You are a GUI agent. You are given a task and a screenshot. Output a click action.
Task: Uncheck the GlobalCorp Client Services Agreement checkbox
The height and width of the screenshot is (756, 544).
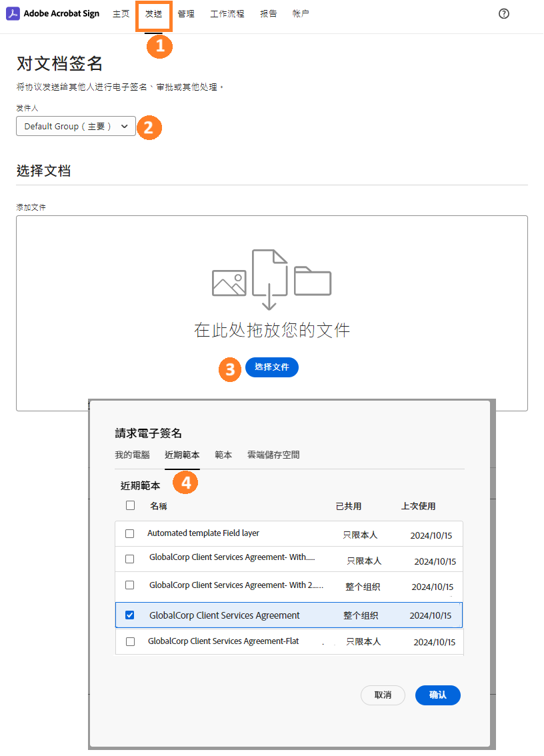pyautogui.click(x=129, y=615)
